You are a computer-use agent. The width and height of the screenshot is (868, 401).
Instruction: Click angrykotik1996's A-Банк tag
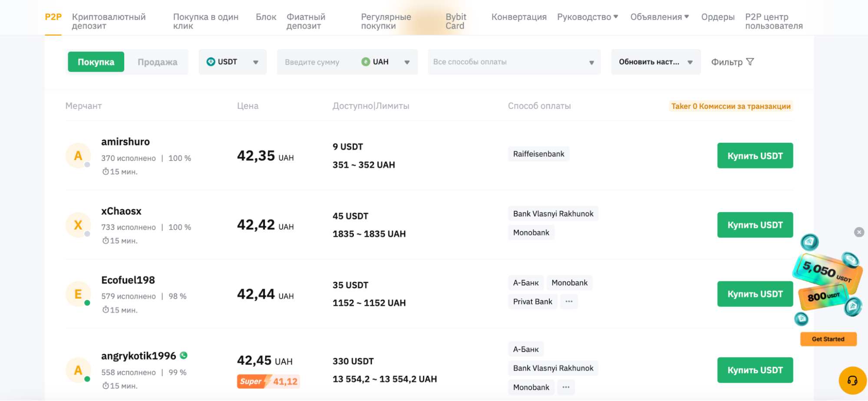tap(526, 349)
